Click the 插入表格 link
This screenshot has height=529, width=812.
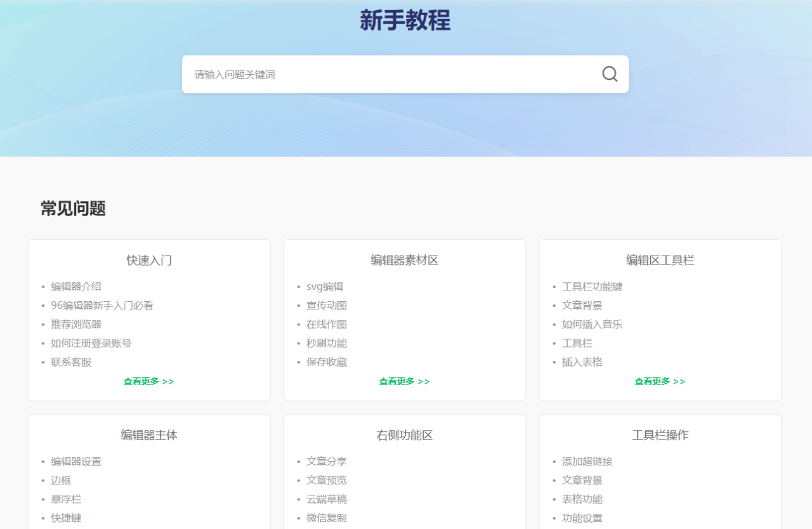point(582,362)
